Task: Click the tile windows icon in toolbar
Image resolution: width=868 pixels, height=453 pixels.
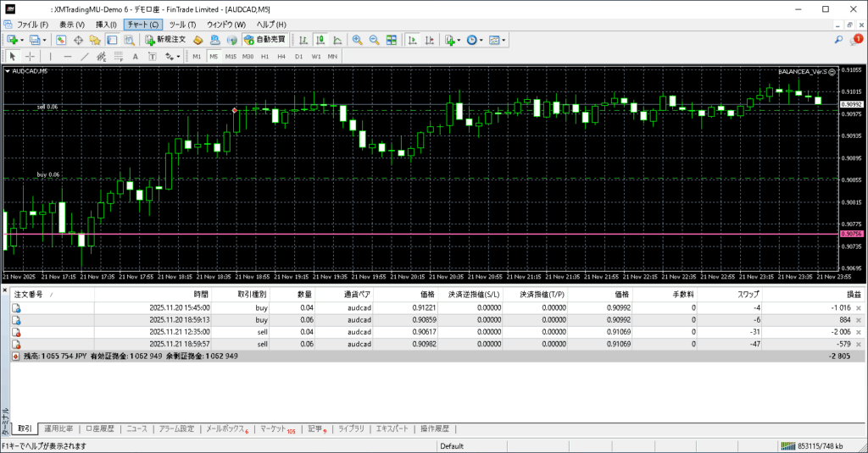Action: coord(392,40)
